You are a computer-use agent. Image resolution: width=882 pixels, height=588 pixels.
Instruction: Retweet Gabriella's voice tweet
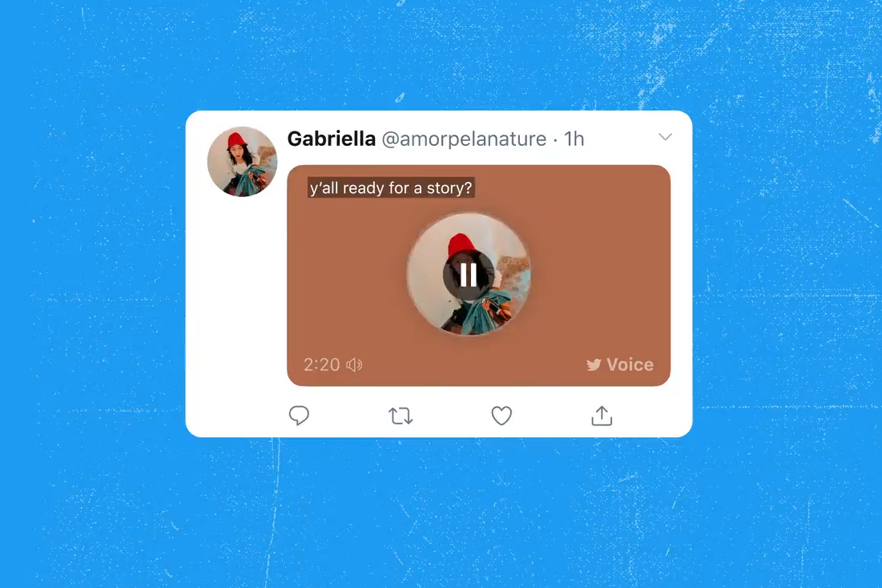[401, 416]
